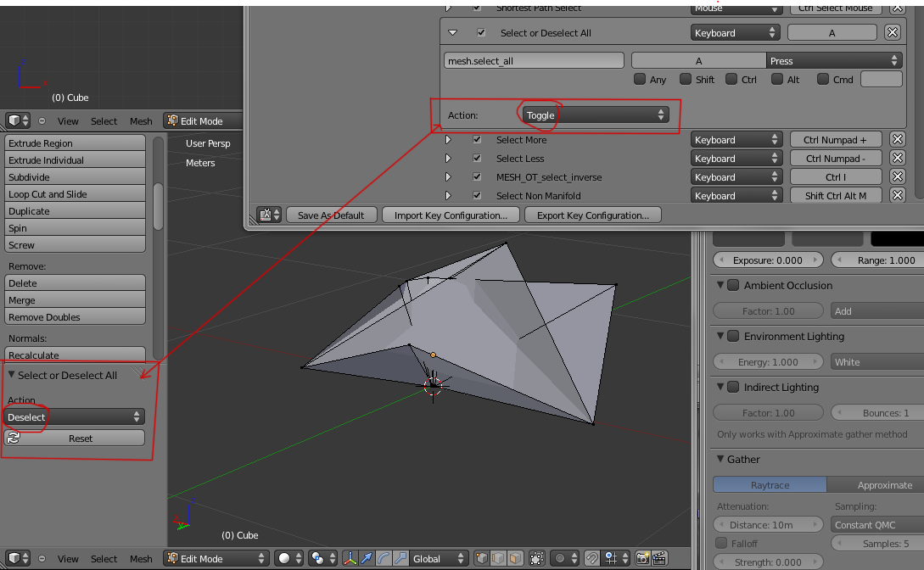The image size is (924, 570).
Task: Switch Gather method to Approximate
Action: tap(876, 484)
